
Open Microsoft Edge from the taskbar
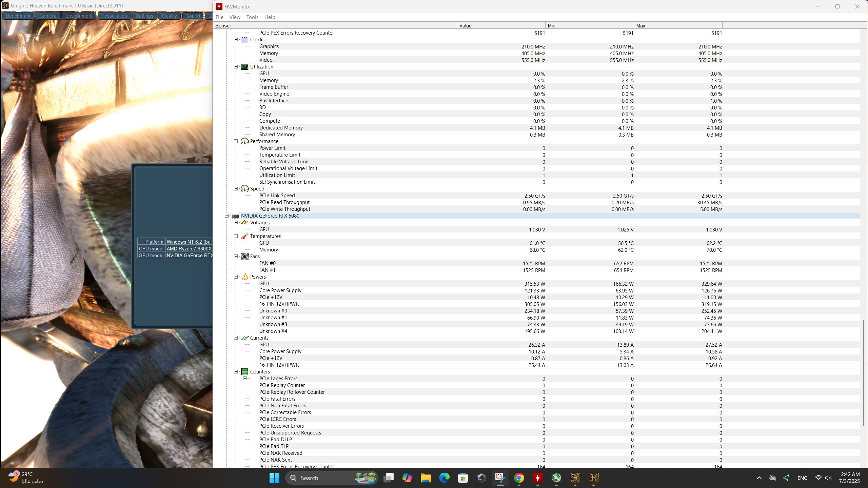[444, 478]
